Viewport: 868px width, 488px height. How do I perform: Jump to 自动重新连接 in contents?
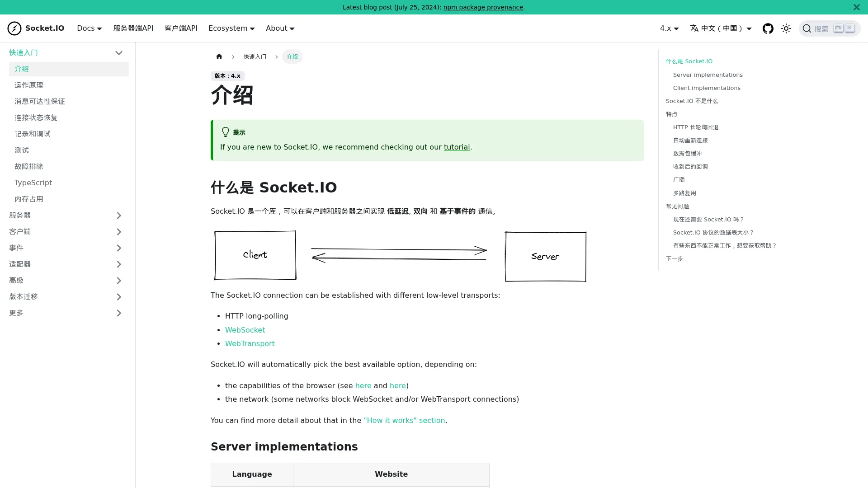(x=690, y=140)
